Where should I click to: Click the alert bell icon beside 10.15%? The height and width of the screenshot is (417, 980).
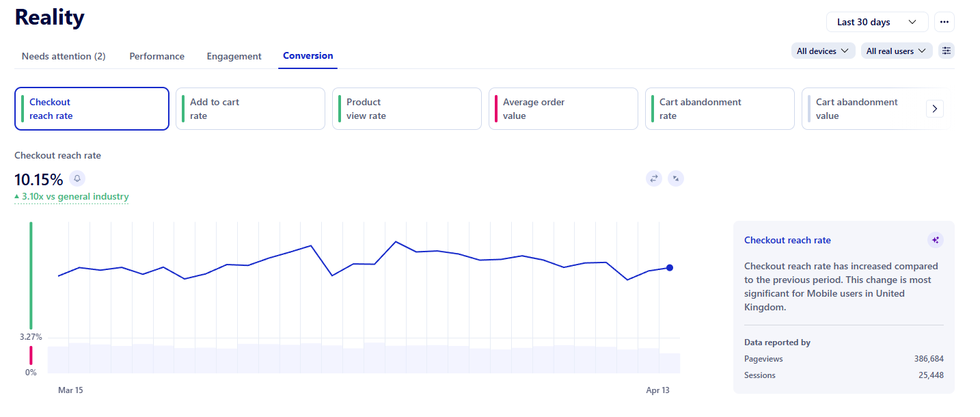click(77, 179)
